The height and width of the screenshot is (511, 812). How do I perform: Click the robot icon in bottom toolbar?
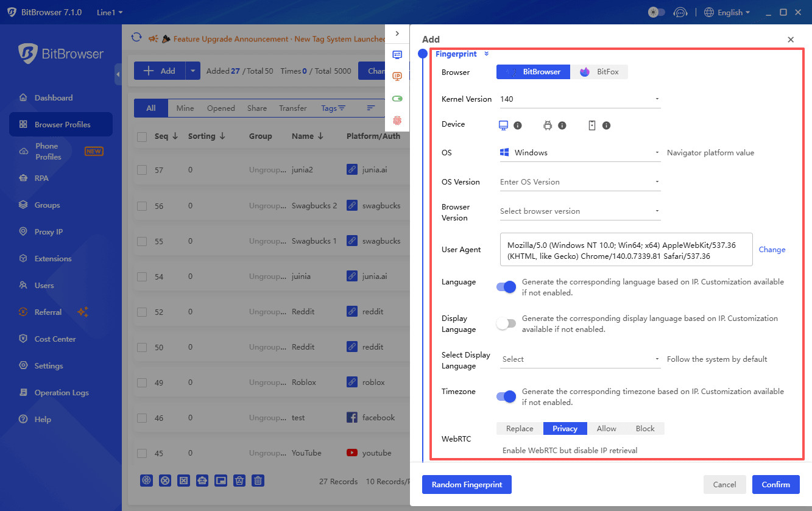pos(202,481)
